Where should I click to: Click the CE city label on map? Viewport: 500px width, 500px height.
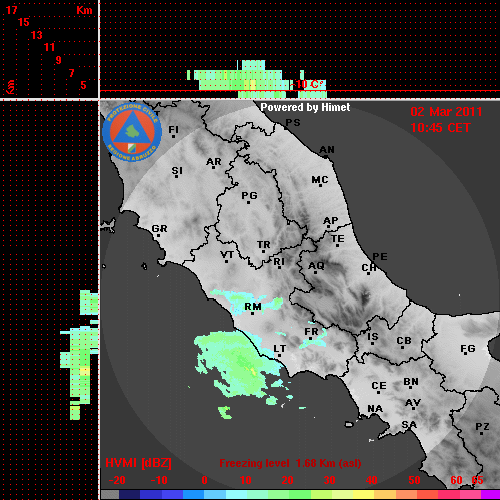pos(379,386)
